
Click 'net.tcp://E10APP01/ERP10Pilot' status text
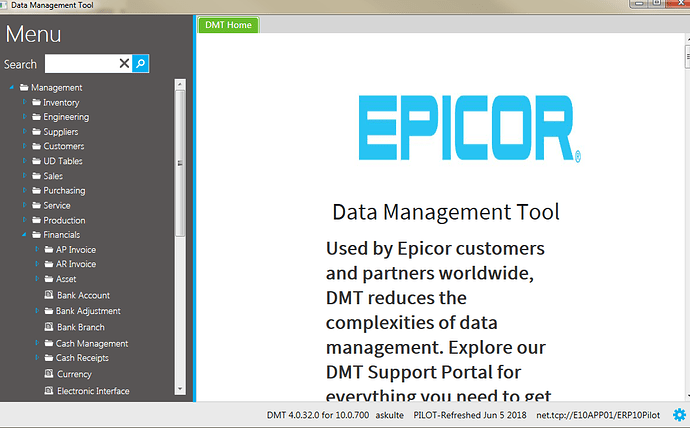598,415
